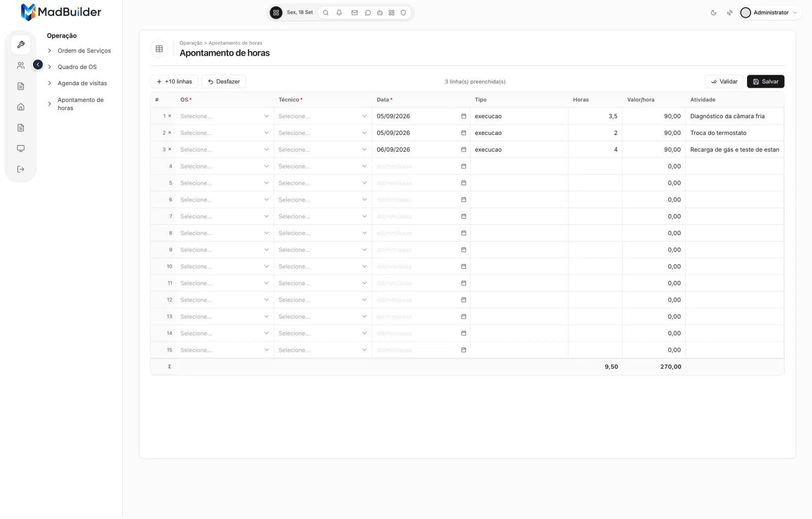
Task: Open Apontamento de horas in sidebar menu
Action: (76, 104)
